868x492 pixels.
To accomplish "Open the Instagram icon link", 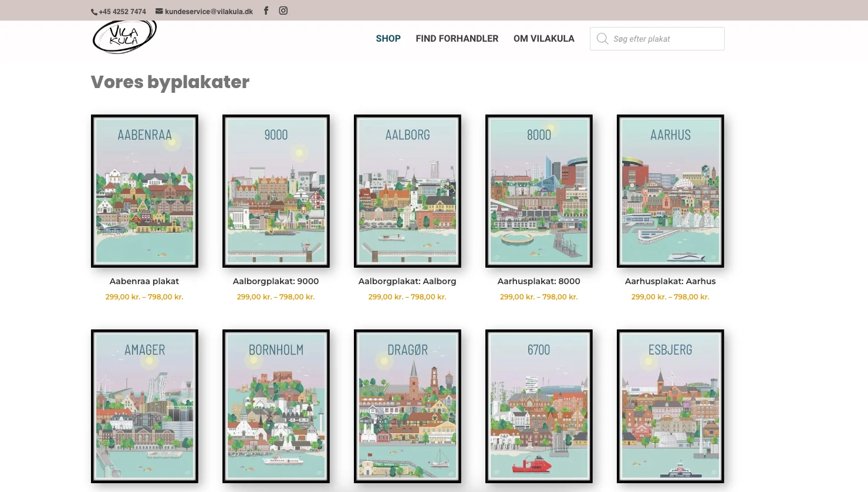I will tap(283, 11).
